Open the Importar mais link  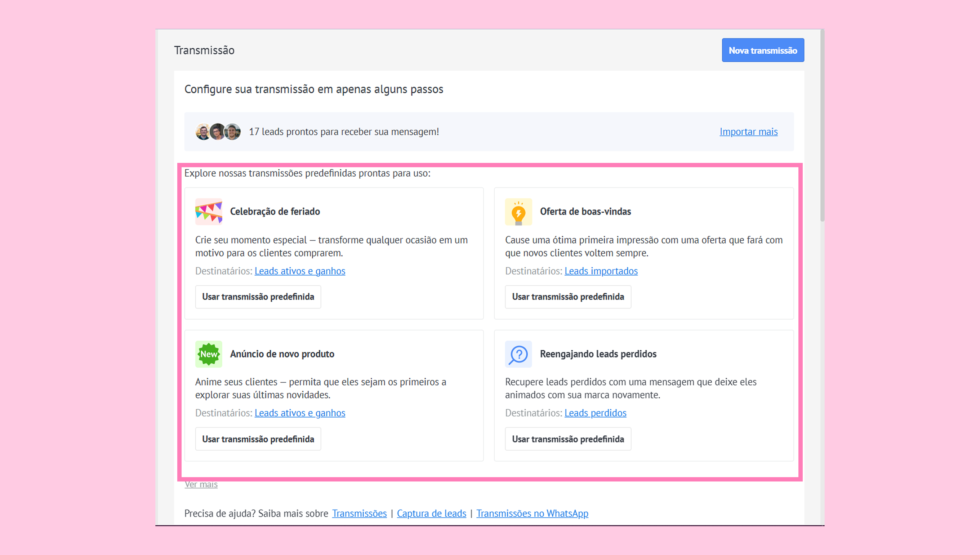[x=748, y=132]
